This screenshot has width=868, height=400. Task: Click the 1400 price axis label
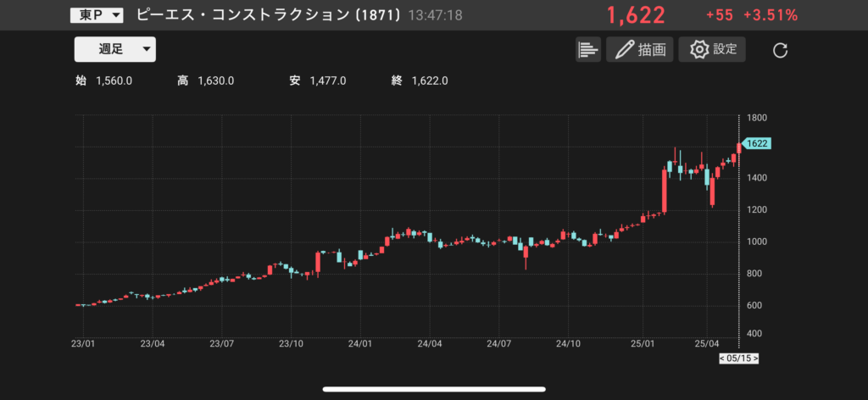755,178
